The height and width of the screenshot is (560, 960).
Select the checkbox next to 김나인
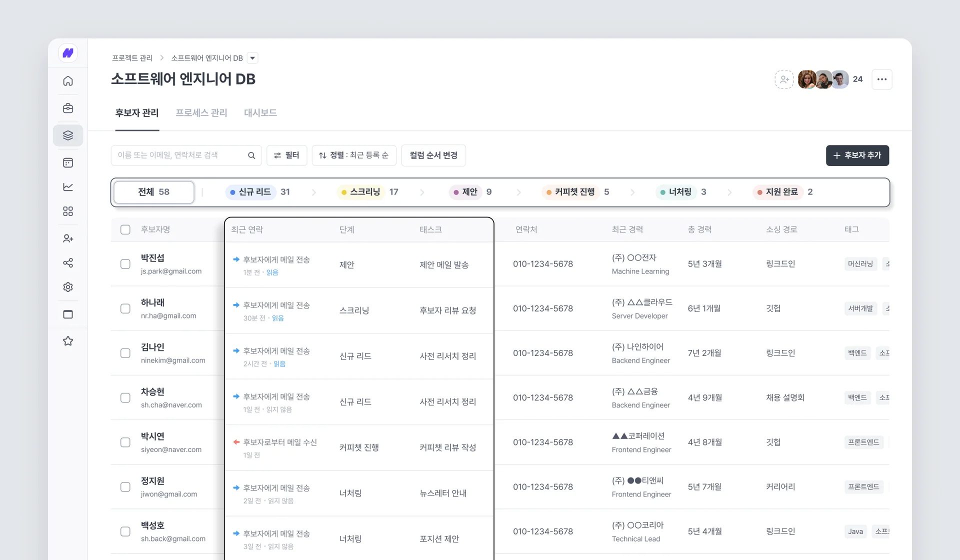click(x=125, y=353)
